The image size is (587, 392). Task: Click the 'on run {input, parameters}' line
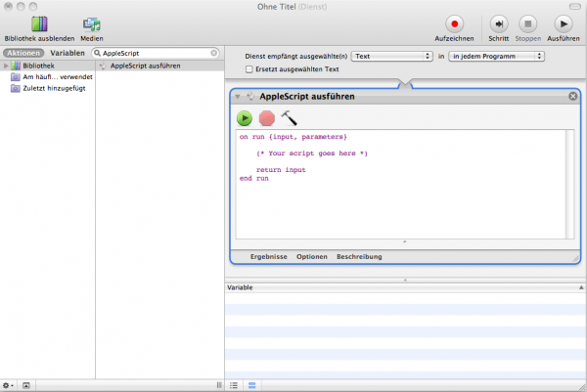point(293,137)
